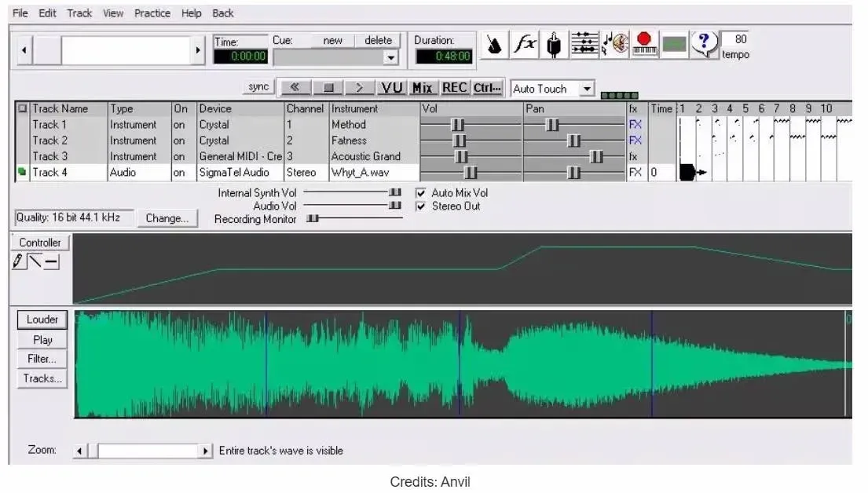Open the mixer/abacus toolbar icon
Image resolution: width=868 pixels, height=493 pixels.
(584, 45)
